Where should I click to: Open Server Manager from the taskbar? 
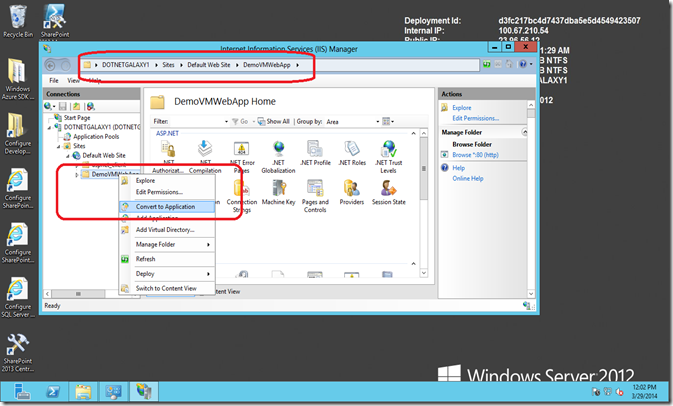(22, 391)
